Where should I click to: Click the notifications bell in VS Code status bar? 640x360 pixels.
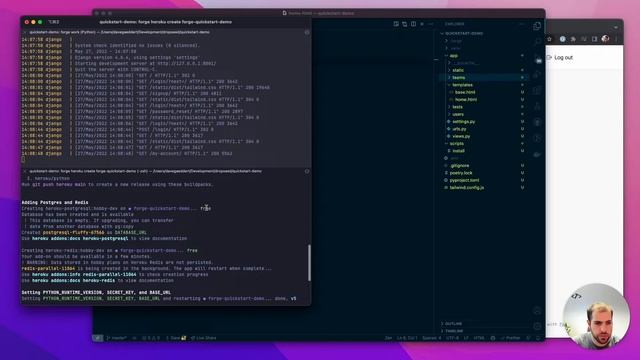coord(538,338)
